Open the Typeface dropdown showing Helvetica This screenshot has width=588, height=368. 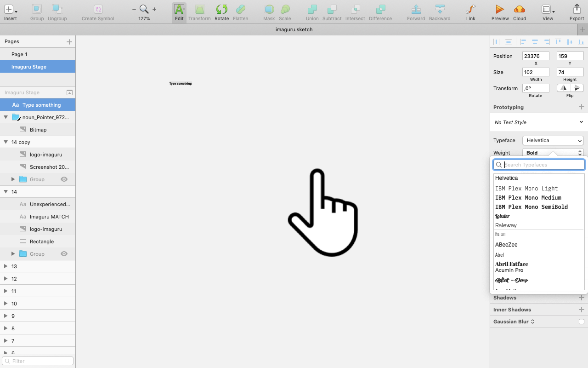(x=553, y=140)
